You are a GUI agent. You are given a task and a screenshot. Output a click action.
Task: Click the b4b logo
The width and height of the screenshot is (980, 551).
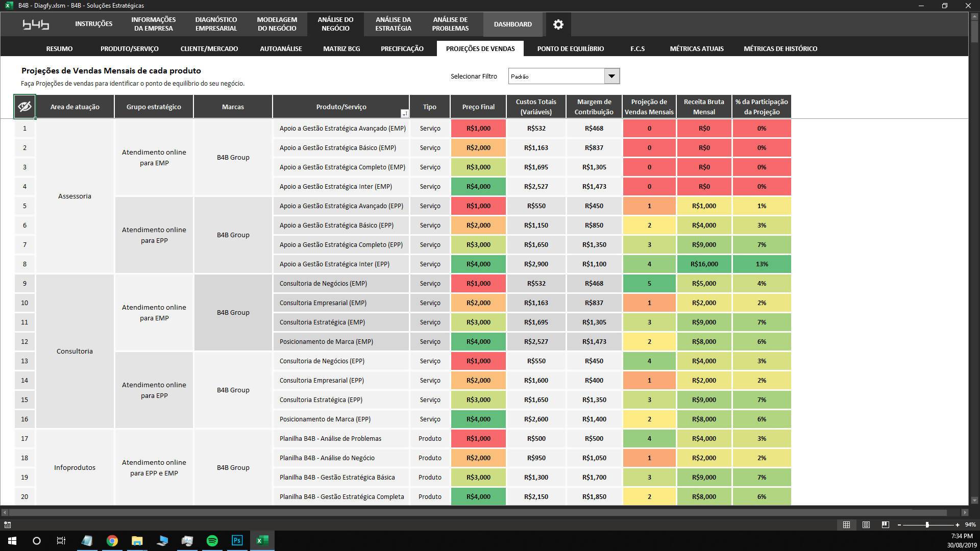[36, 24]
